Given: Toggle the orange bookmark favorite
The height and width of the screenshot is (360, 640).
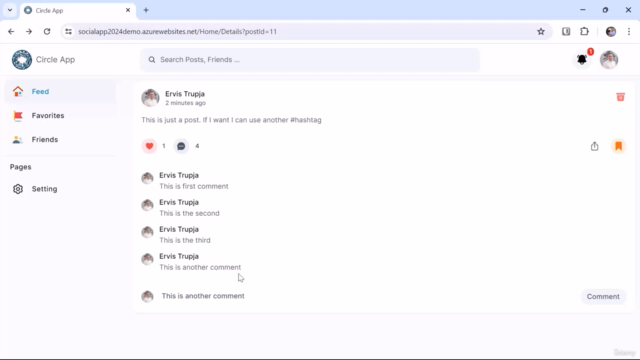Looking at the screenshot, I should 619,146.
